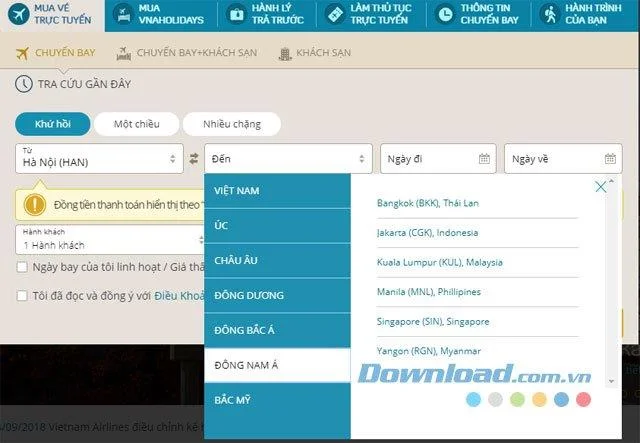This screenshot has height=443, width=640.
Task: Select the Bắc Mỹ region
Action: point(278,400)
